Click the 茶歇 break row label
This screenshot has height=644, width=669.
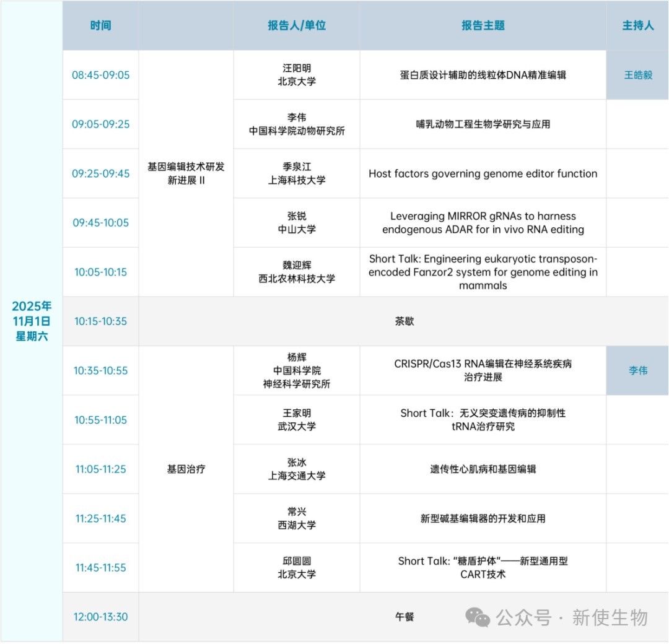[x=404, y=321]
